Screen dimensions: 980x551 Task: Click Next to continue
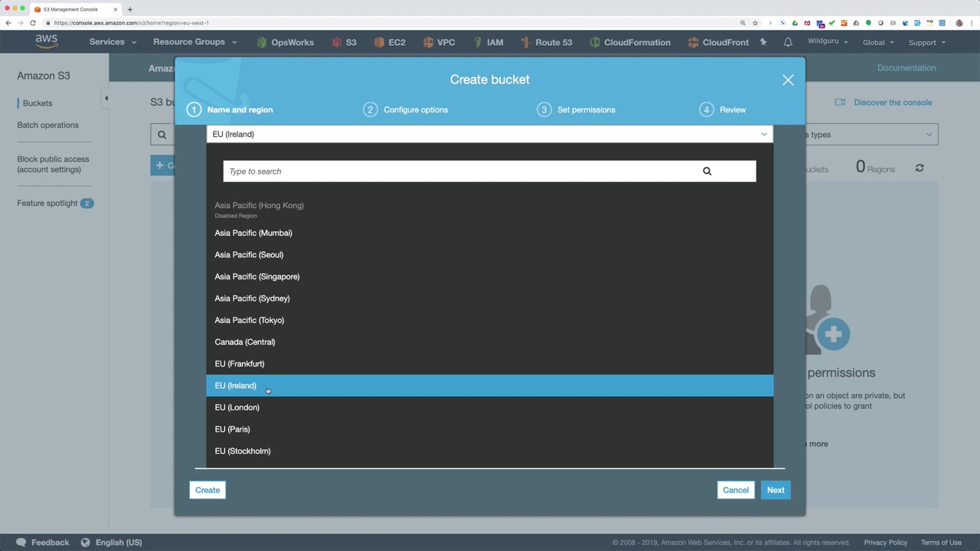pos(776,490)
